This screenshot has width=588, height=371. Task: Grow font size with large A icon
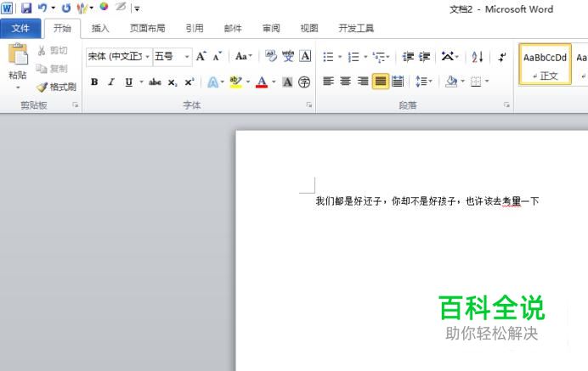tap(201, 57)
